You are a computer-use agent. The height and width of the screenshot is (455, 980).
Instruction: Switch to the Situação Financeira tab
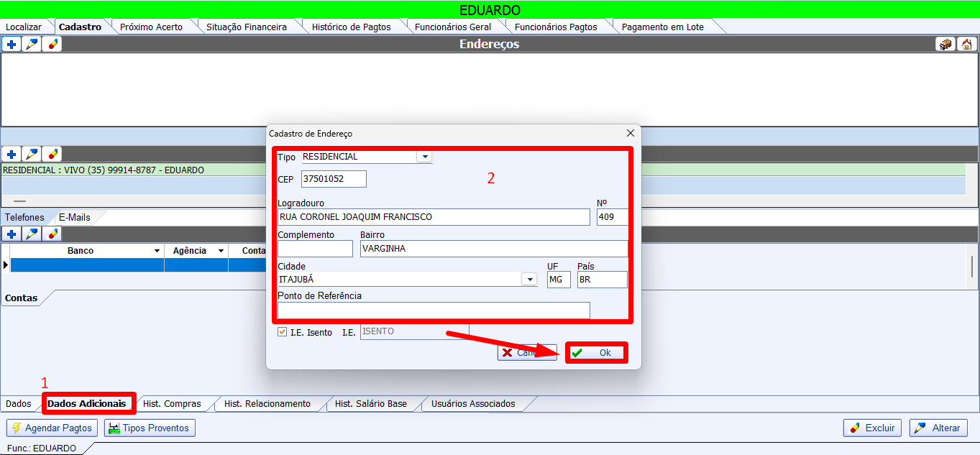[246, 27]
